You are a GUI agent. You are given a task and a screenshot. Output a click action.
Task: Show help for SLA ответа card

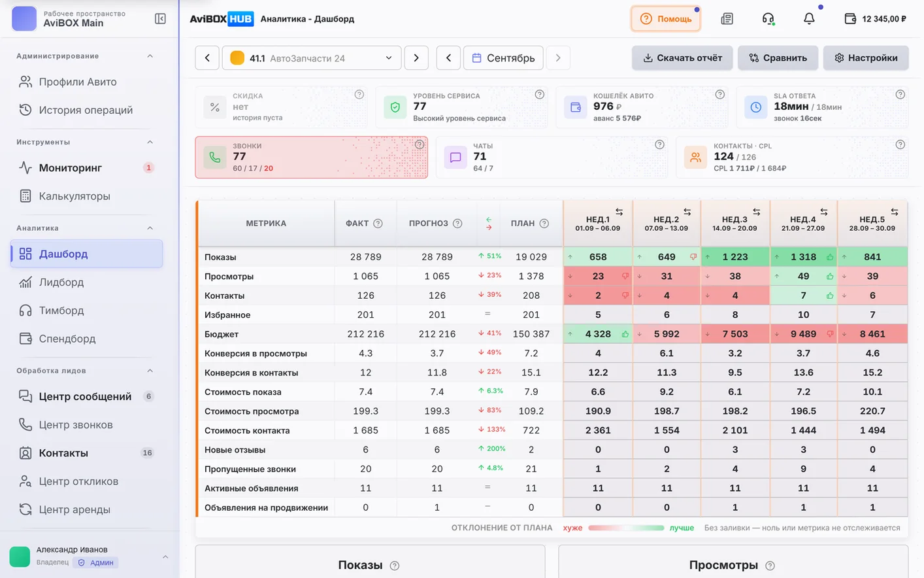tap(900, 95)
